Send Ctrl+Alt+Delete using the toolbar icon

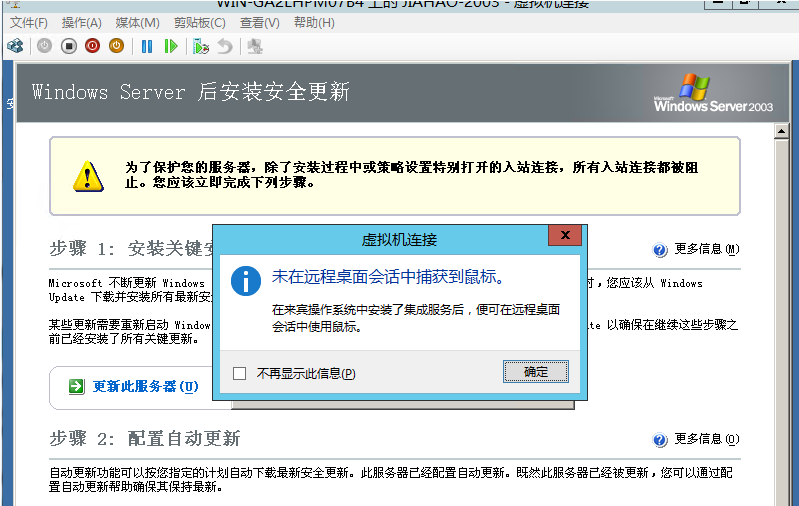tap(15, 46)
